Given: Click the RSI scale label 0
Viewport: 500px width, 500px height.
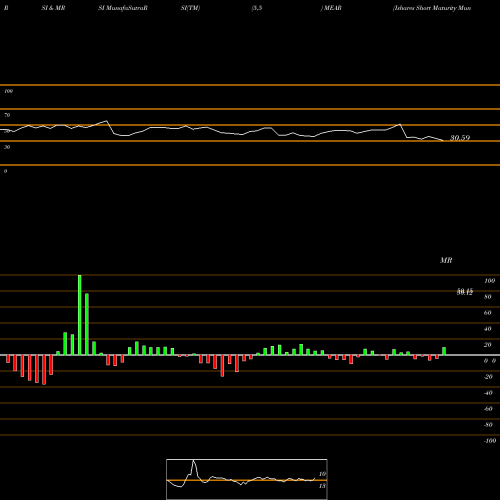Looking at the screenshot, I should coord(5,171).
